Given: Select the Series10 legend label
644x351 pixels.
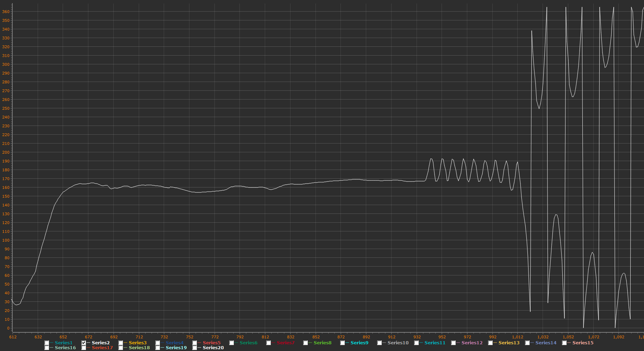Looking at the screenshot, I should 398,343.
